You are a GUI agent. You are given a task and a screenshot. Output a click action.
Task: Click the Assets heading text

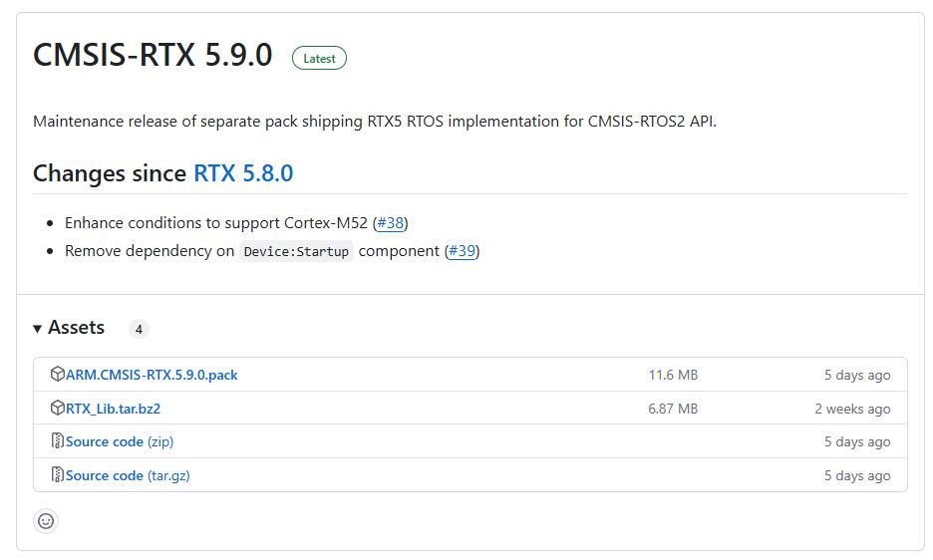[x=76, y=327]
